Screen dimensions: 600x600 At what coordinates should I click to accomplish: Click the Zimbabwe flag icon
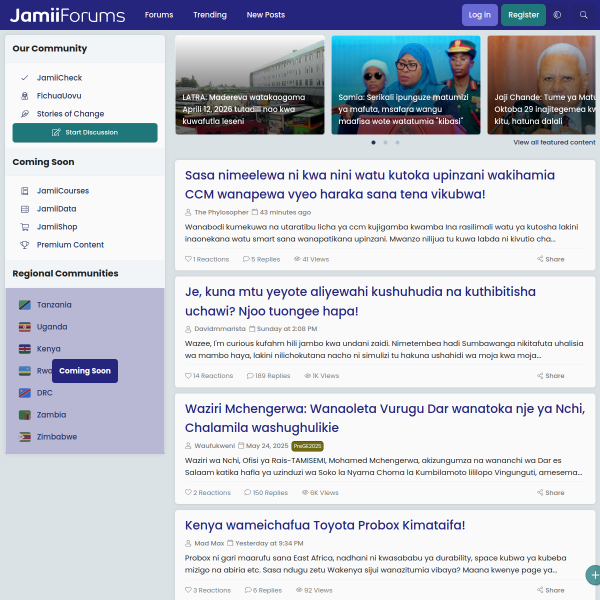click(24, 437)
